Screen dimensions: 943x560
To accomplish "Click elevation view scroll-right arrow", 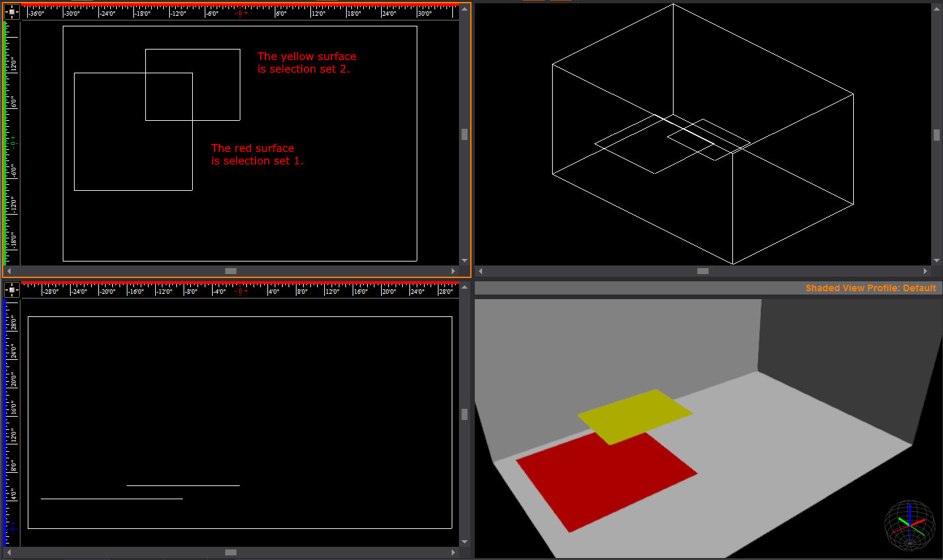I will tap(453, 552).
